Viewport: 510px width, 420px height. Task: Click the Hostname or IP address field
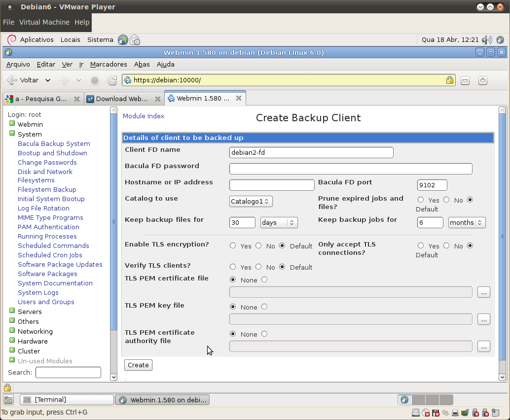click(272, 185)
